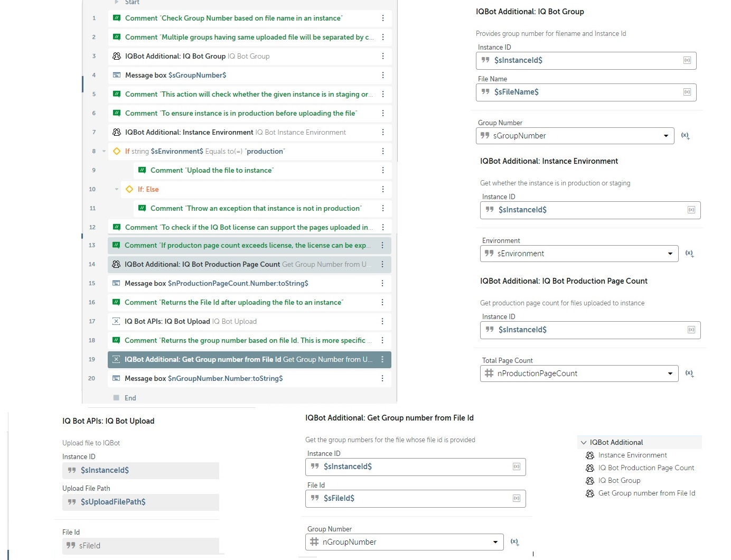This screenshot has width=731, height=560.
Task: Select Get Group number from File Id tree item
Action: pyautogui.click(x=646, y=493)
